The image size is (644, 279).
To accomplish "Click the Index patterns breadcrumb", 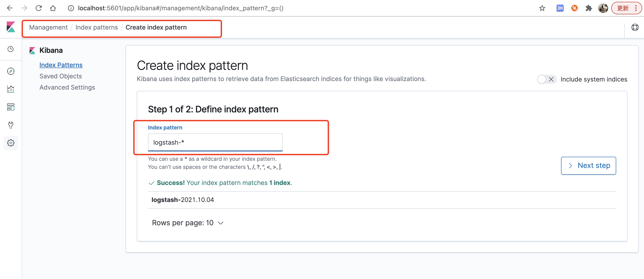I will (96, 28).
